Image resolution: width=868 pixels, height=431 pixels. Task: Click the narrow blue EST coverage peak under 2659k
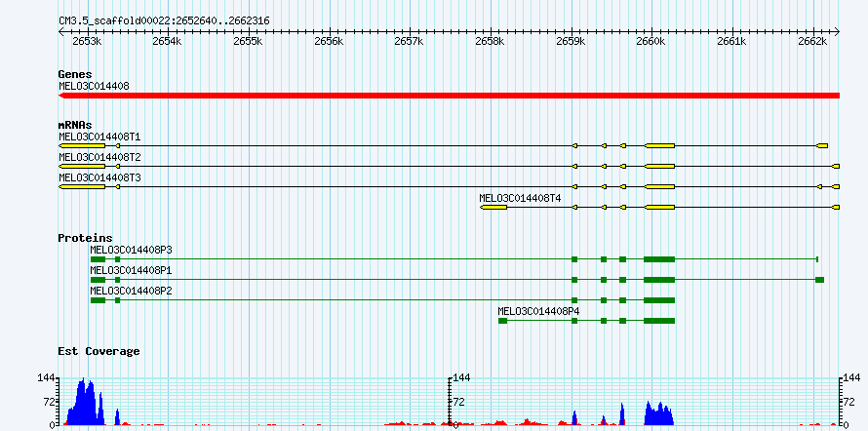(x=574, y=417)
